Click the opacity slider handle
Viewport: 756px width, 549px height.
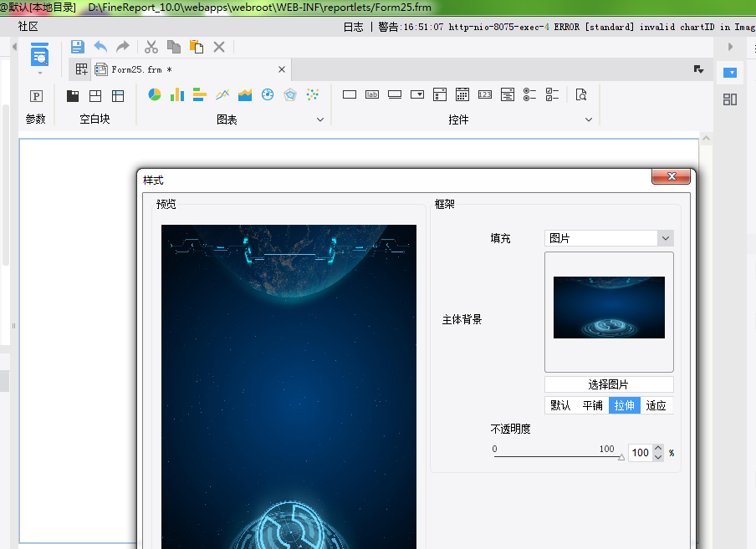[x=621, y=457]
